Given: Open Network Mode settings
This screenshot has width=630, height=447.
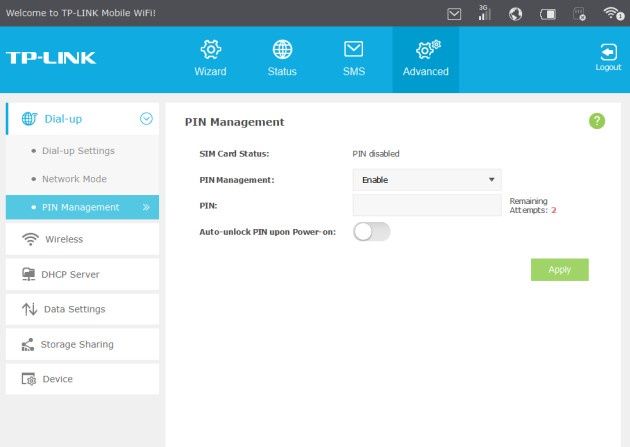Looking at the screenshot, I should [74, 179].
